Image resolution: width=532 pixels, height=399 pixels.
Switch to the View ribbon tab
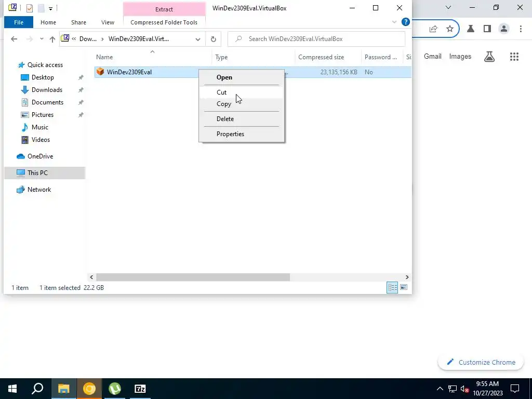(108, 22)
